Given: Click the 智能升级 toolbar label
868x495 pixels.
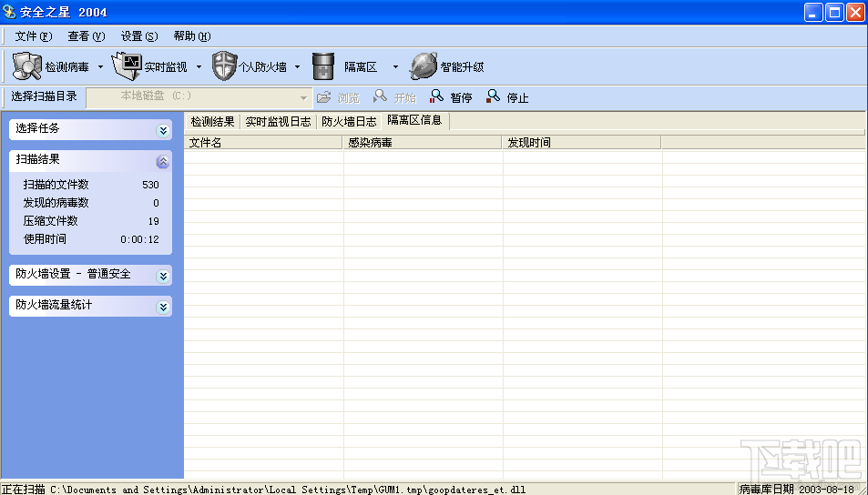Looking at the screenshot, I should pyautogui.click(x=462, y=67).
